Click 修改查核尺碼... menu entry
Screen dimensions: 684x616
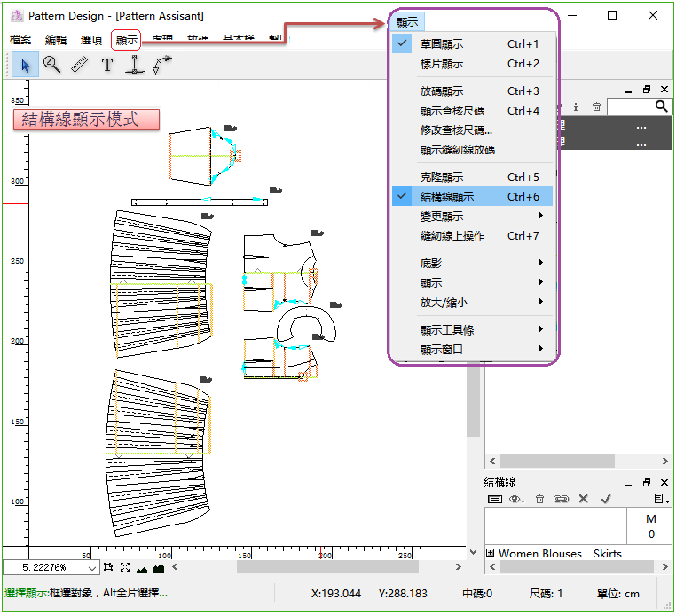[x=456, y=130]
